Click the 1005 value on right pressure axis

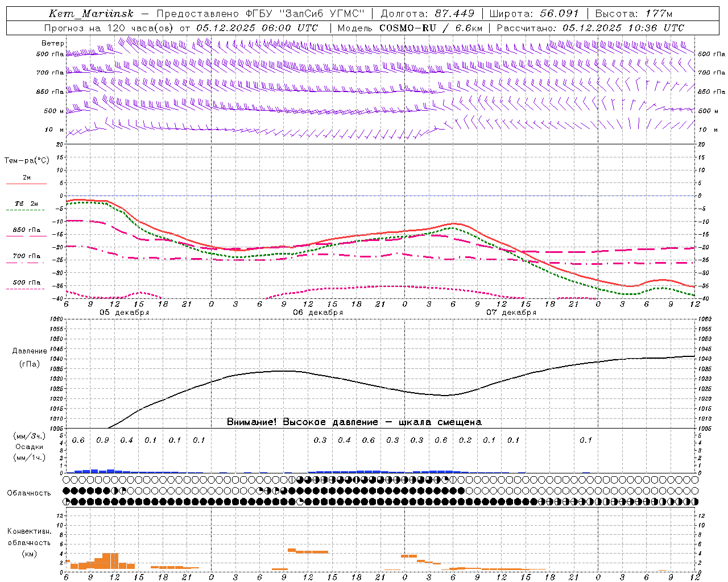pyautogui.click(x=705, y=429)
